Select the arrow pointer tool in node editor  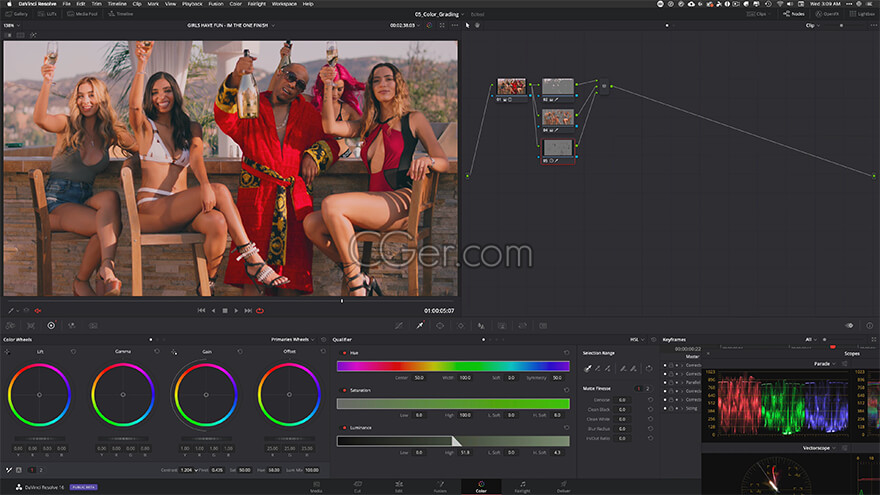pos(468,25)
